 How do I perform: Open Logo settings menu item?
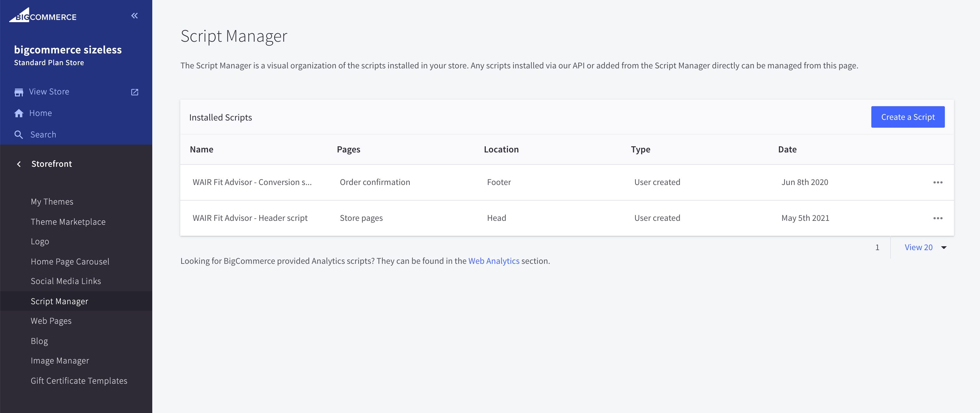tap(40, 242)
